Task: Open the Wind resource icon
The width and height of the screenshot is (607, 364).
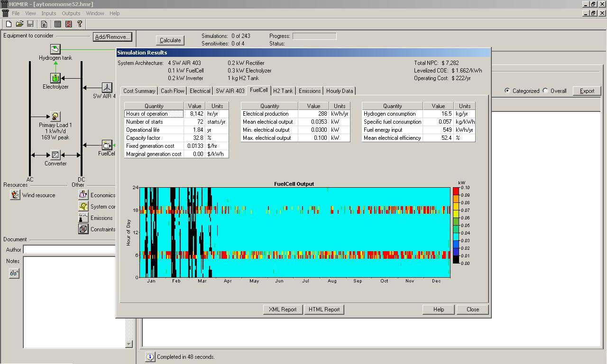Action: [15, 195]
